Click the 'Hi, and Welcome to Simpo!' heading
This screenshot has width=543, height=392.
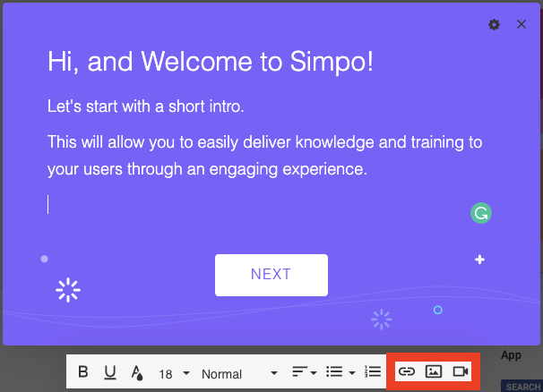[211, 62]
